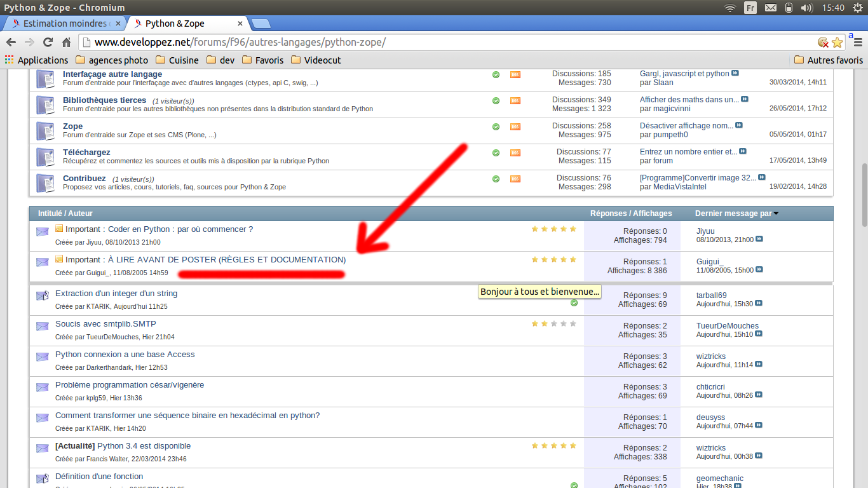This screenshot has height=488, width=868.
Task: Click the blocked pop-up icon in address bar
Action: pyautogui.click(x=823, y=43)
